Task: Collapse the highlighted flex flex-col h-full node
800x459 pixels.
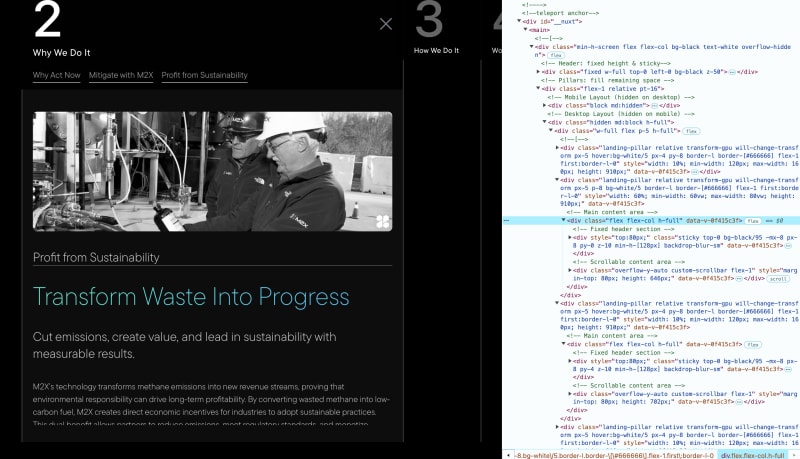Action: point(564,220)
